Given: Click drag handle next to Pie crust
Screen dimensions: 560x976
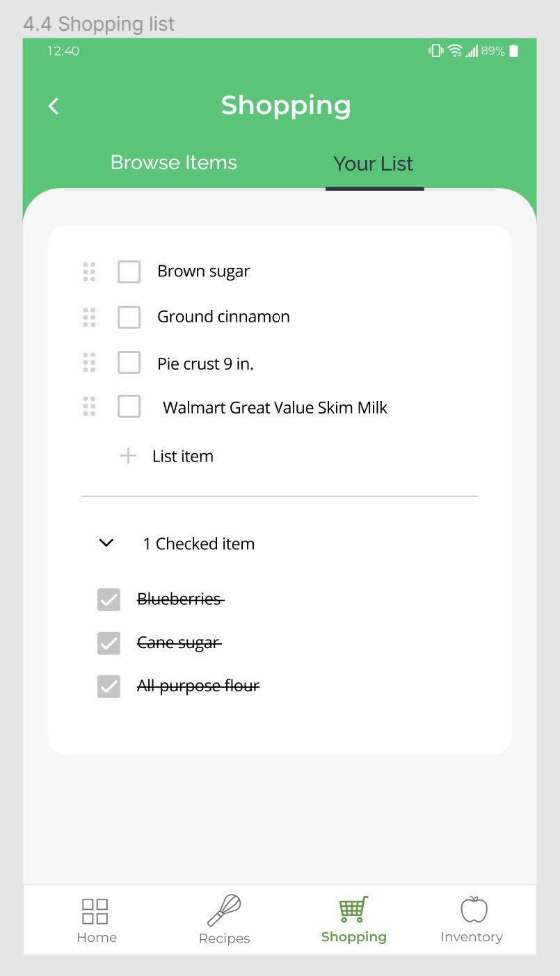Looking at the screenshot, I should [89, 363].
